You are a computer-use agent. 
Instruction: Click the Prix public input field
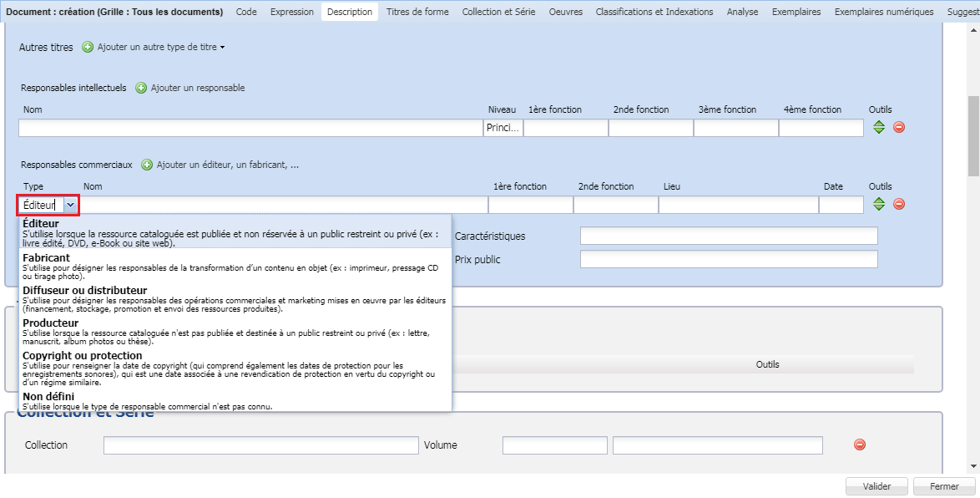click(729, 259)
